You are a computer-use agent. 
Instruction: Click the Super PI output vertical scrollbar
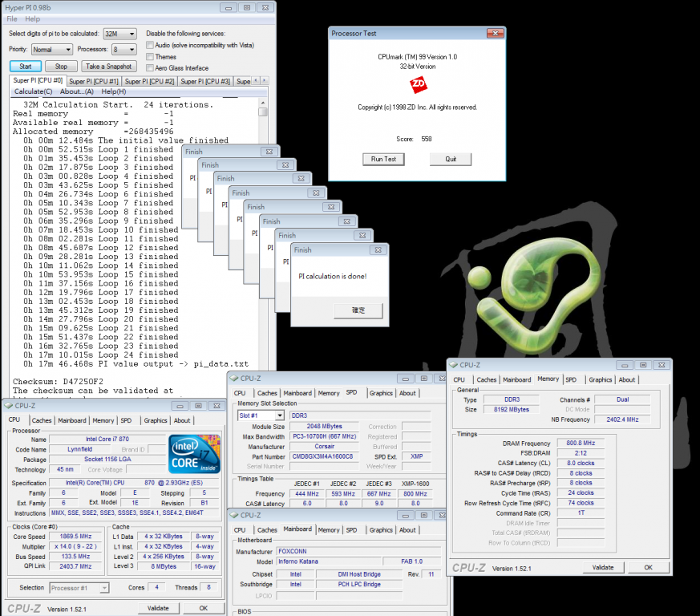[264, 241]
